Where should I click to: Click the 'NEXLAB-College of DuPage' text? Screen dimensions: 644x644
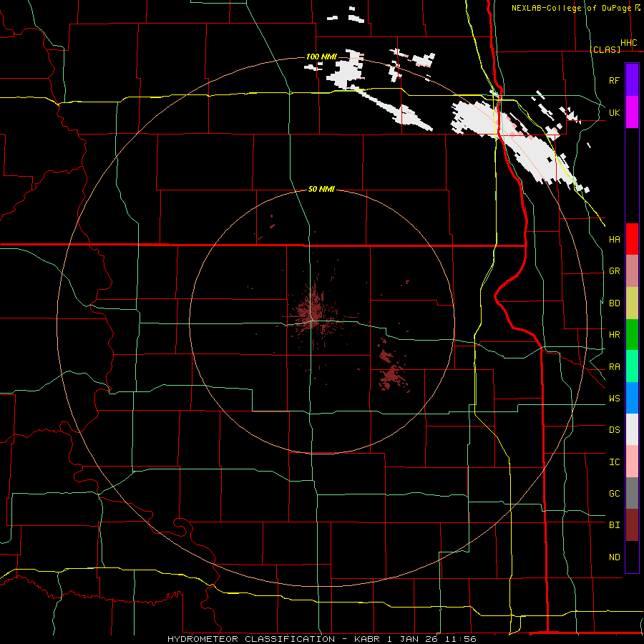(571, 8)
